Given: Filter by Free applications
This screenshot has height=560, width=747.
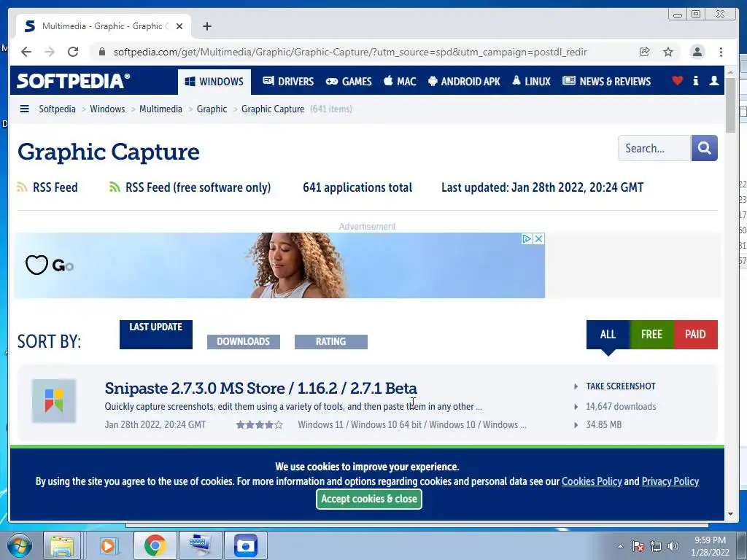Looking at the screenshot, I should click(651, 334).
